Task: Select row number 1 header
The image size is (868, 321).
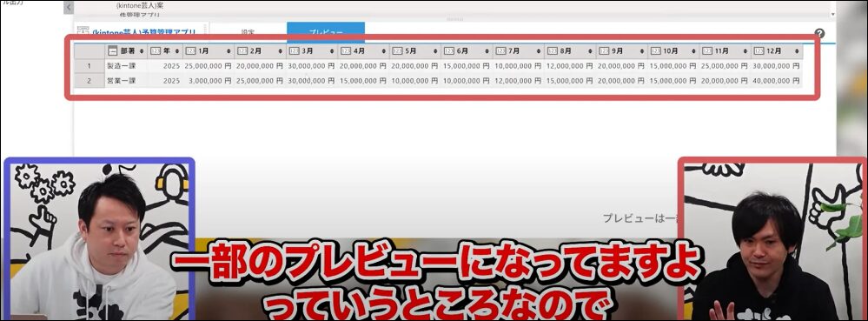Action: pyautogui.click(x=89, y=65)
